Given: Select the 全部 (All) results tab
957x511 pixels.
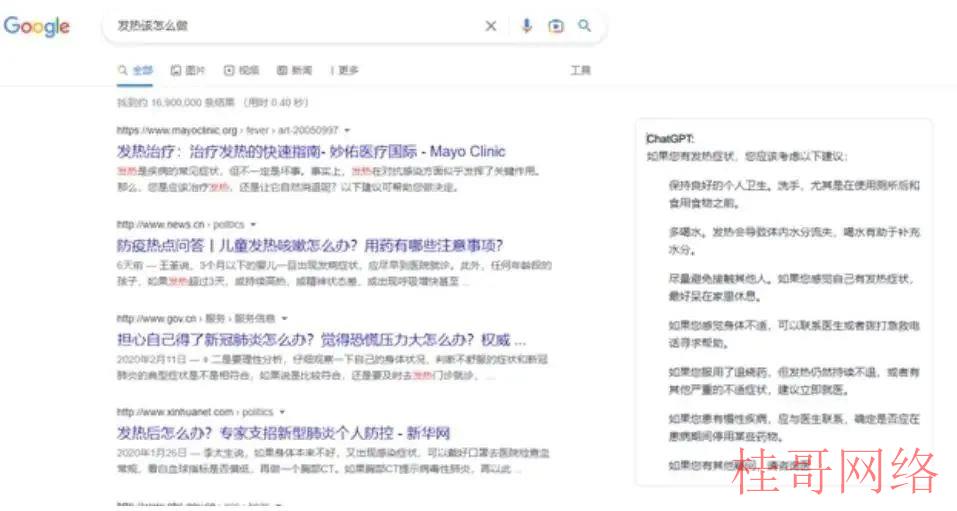Looking at the screenshot, I should [x=135, y=70].
